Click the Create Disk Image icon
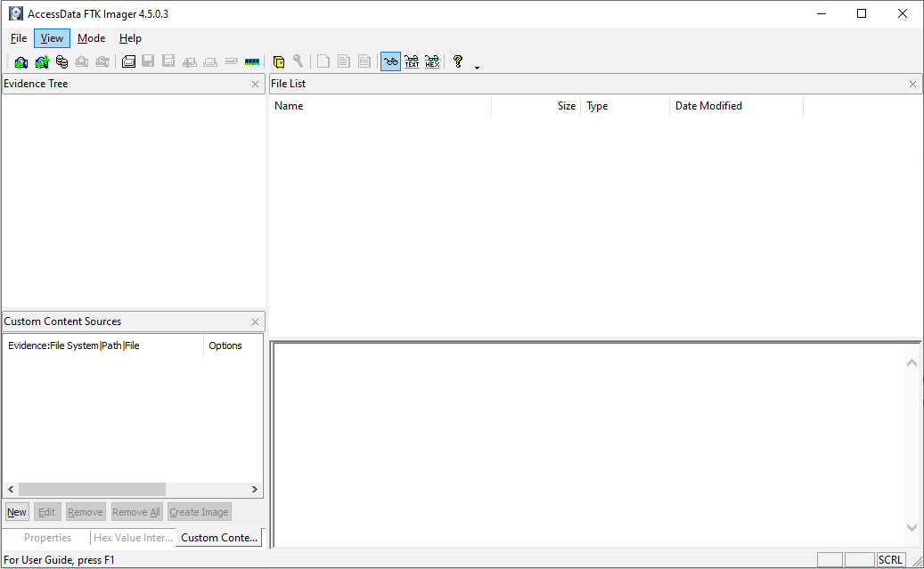This screenshot has height=569, width=924. coord(128,61)
